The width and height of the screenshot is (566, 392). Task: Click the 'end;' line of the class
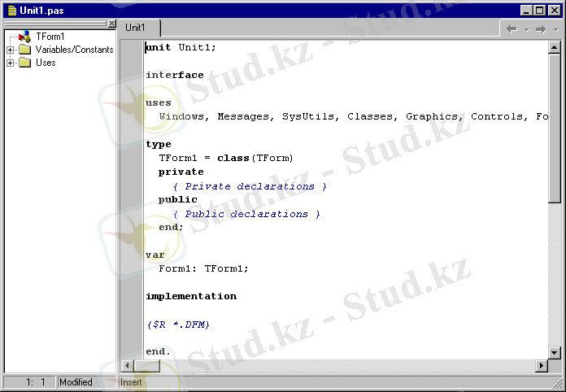[x=171, y=227]
